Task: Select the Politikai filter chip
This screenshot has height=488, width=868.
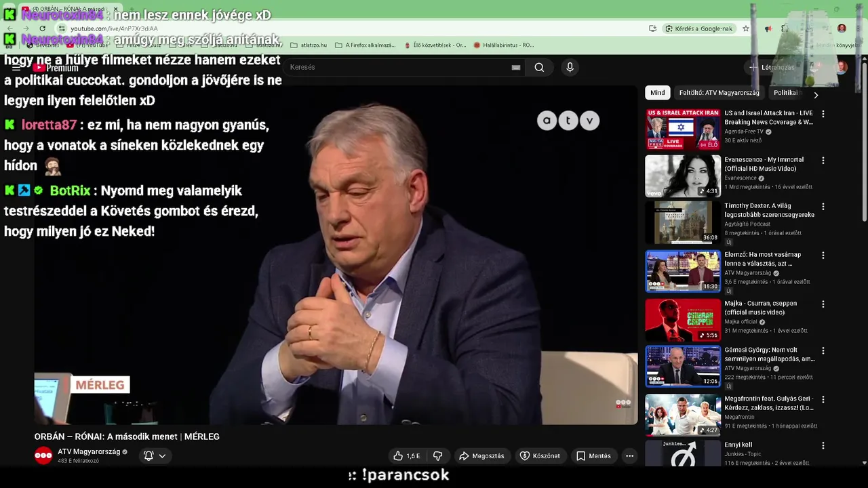Action: 787,93
